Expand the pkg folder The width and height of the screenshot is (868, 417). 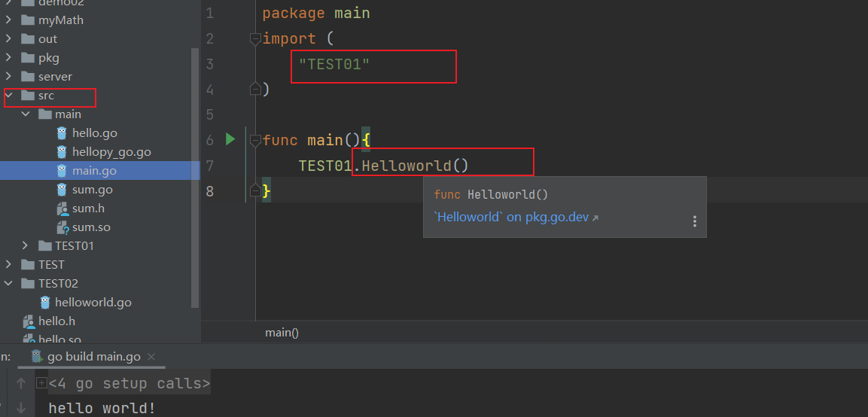[x=9, y=58]
